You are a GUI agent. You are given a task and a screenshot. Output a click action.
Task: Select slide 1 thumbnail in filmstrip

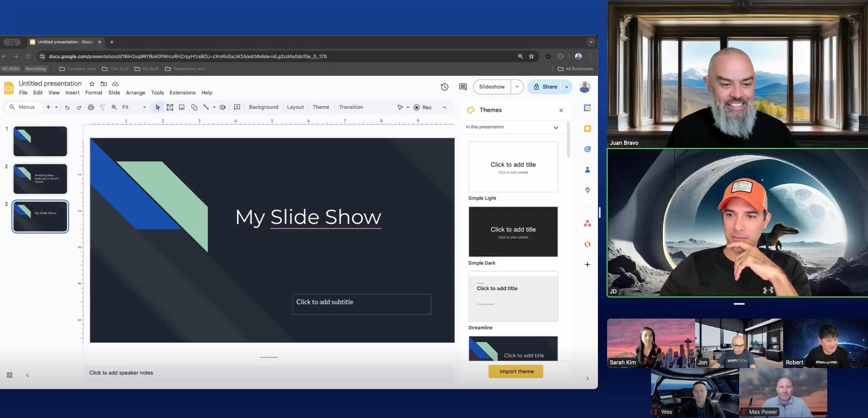coord(40,141)
